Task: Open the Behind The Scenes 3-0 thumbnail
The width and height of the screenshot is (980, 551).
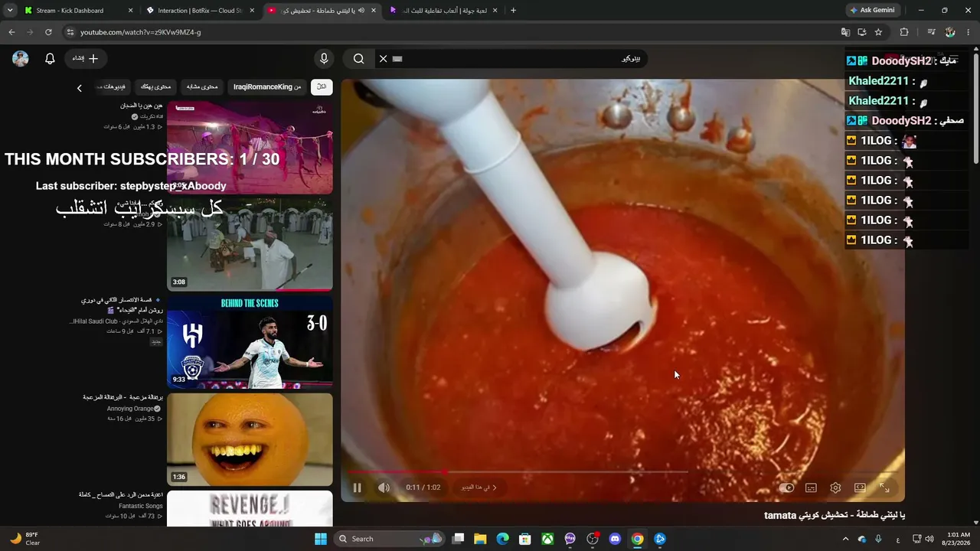Action: coord(250,342)
